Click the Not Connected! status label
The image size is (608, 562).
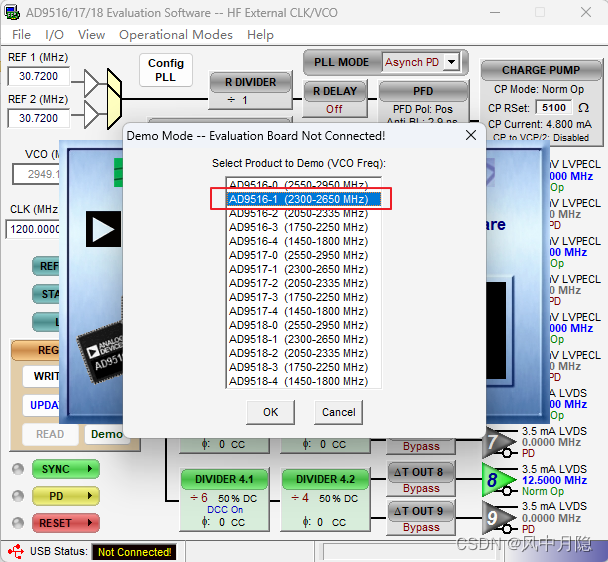click(x=134, y=552)
